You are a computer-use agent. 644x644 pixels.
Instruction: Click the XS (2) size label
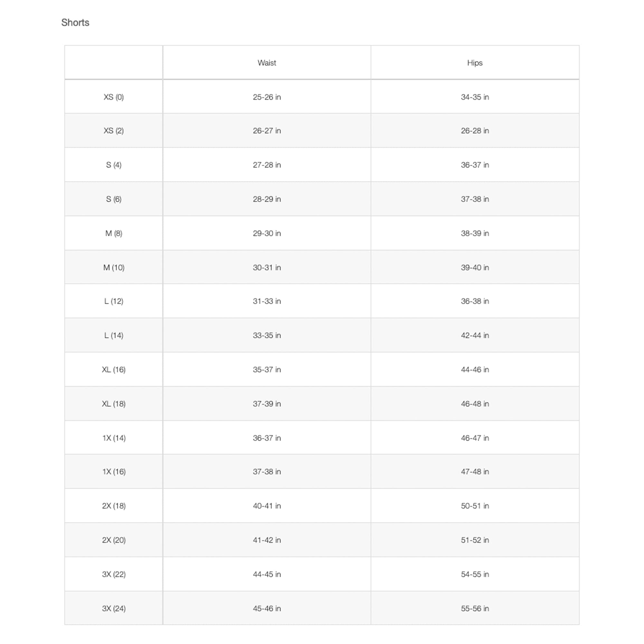coord(114,131)
